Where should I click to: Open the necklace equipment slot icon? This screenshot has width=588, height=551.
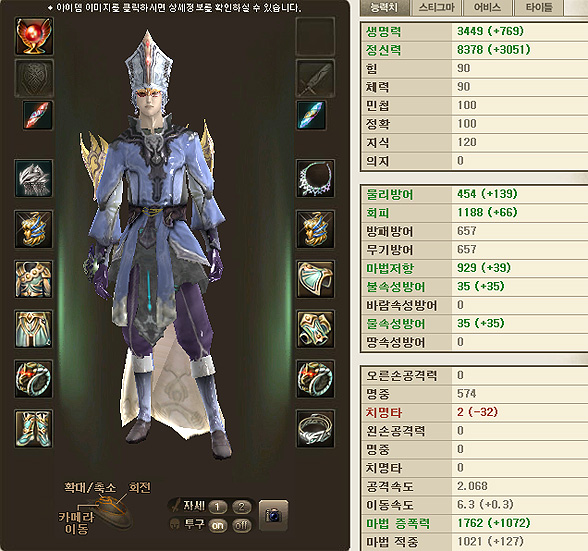click(x=315, y=178)
